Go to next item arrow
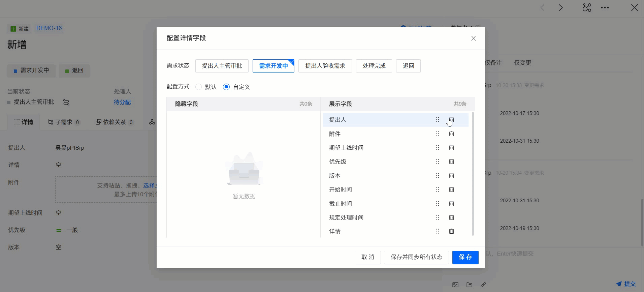Viewport: 644px width, 292px height. [561, 8]
